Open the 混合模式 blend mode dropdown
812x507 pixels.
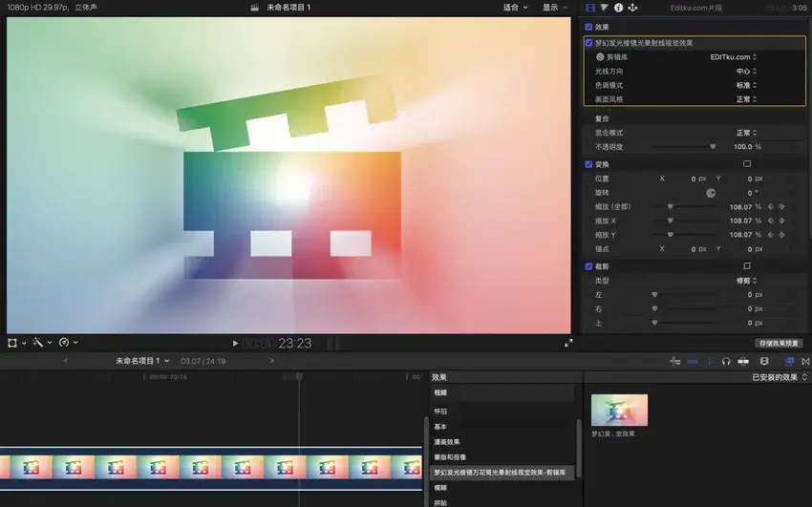(x=745, y=133)
